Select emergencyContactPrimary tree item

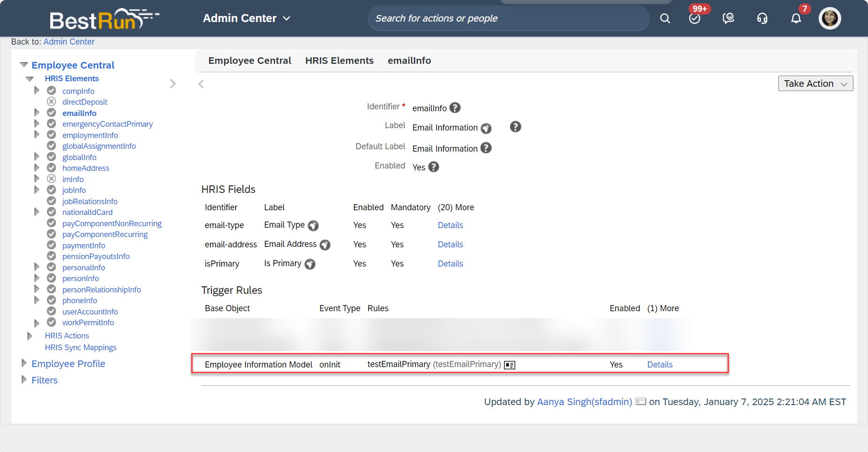click(x=108, y=124)
